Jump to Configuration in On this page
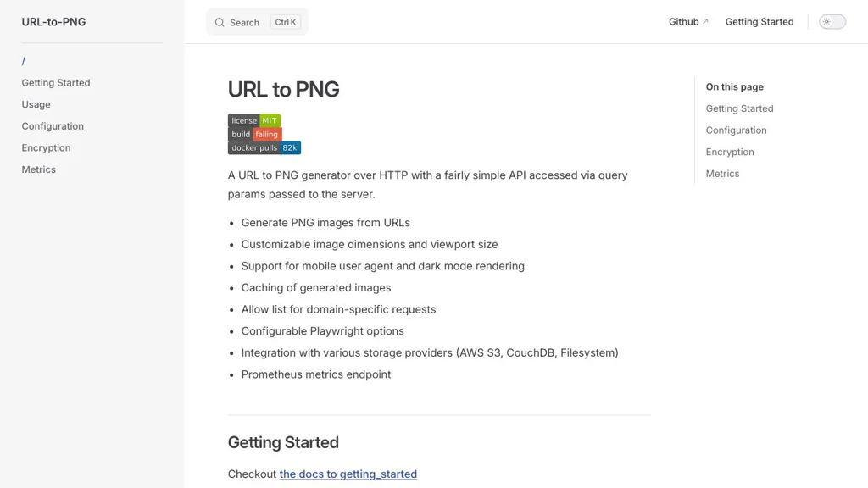The image size is (868, 488). click(x=736, y=130)
